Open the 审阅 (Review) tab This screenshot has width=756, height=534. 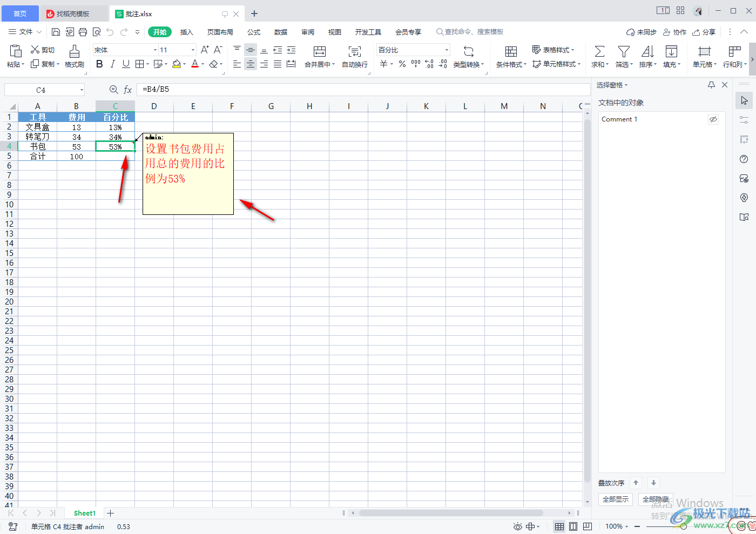click(x=308, y=32)
